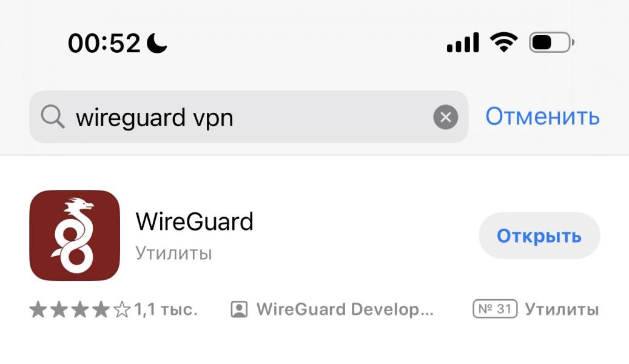Viewport: 629px width, 364px height.
Task: Tap the magnifying glass search icon
Action: [x=52, y=117]
